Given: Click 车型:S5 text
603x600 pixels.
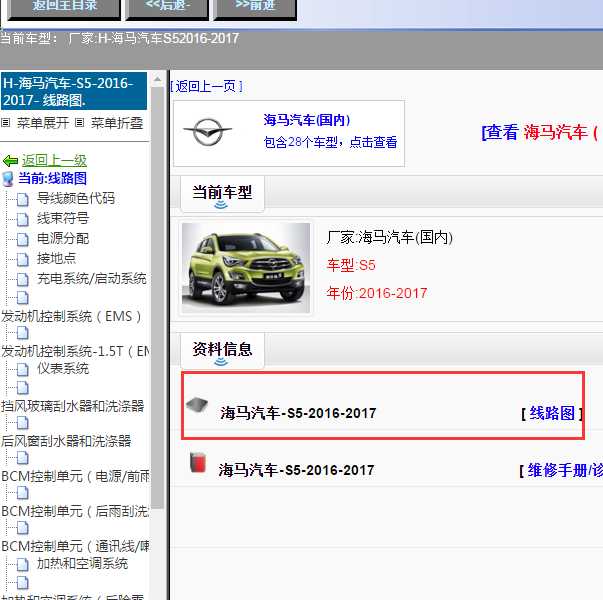Looking at the screenshot, I should tap(351, 265).
